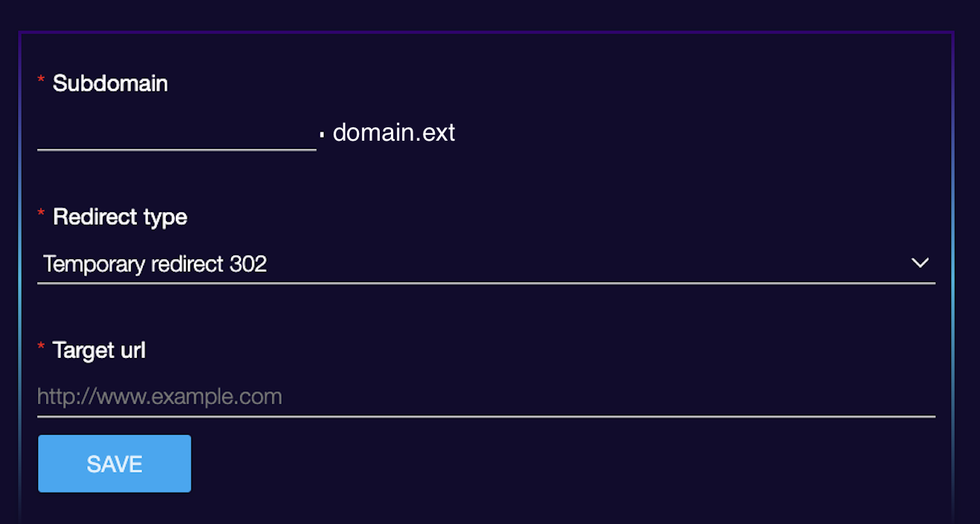The image size is (980, 524).
Task: Click the underline beneath Target url field
Action: pos(486,416)
